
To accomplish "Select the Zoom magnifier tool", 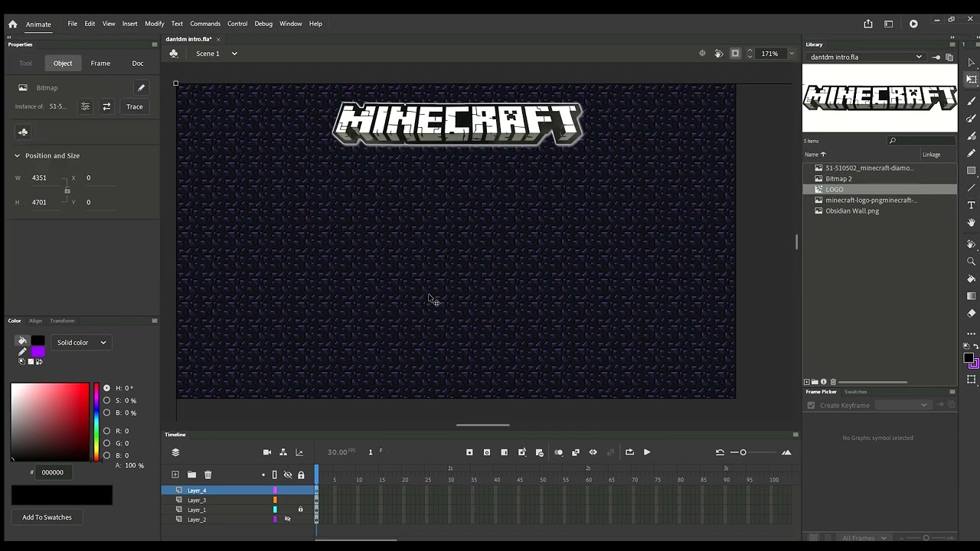I will click(972, 262).
